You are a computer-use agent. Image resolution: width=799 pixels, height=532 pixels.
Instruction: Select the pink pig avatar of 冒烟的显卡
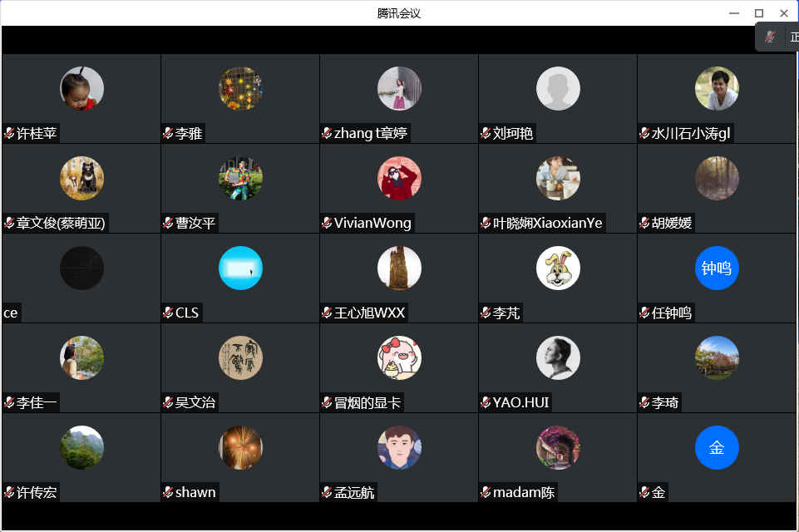click(x=399, y=357)
